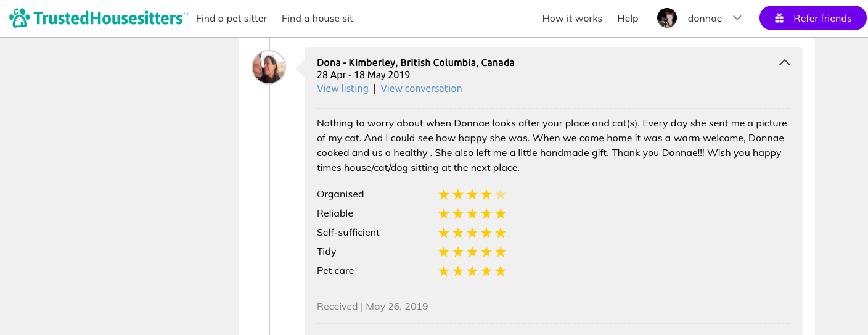This screenshot has height=335, width=868.
Task: Open the View conversation link
Action: click(421, 88)
